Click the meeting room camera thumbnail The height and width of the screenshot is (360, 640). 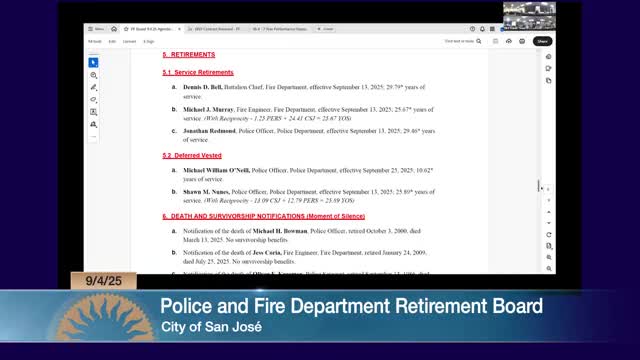coord(529,16)
